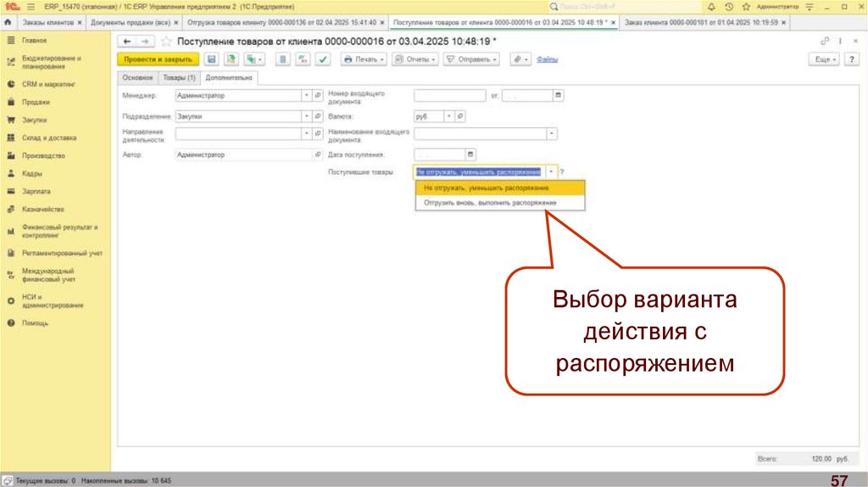This screenshot has height=487, width=868.
Task: Open calendar for Дата поступления
Action: 470,154
